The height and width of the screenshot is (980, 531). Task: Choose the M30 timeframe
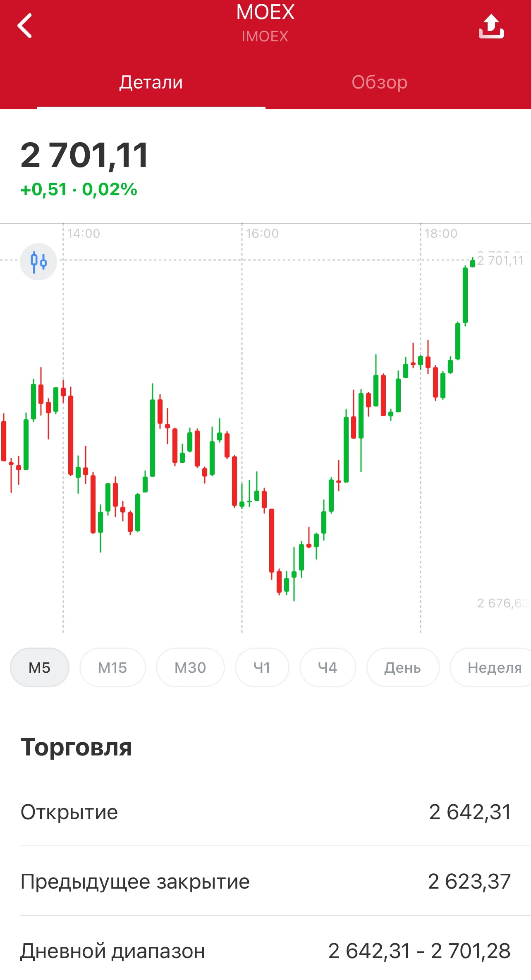190,667
